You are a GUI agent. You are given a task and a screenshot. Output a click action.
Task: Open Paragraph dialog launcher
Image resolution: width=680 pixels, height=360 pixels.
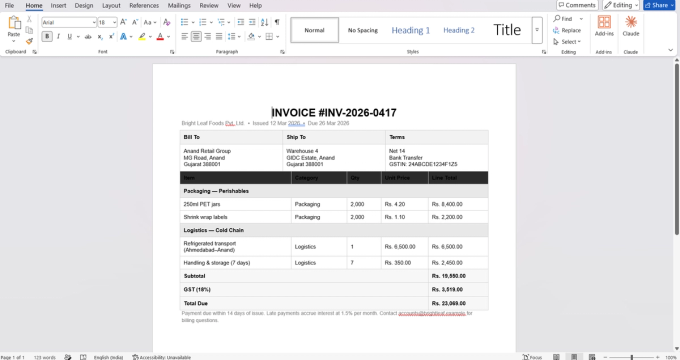[x=282, y=52]
